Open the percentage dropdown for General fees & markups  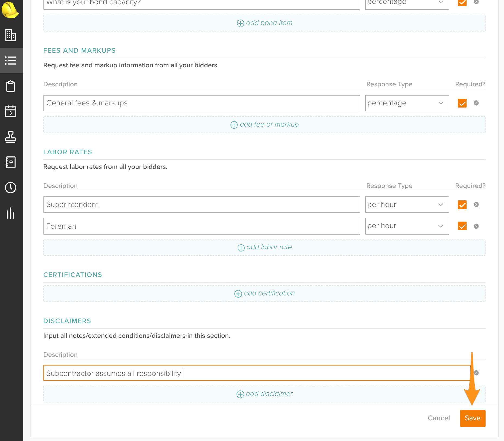click(x=407, y=103)
